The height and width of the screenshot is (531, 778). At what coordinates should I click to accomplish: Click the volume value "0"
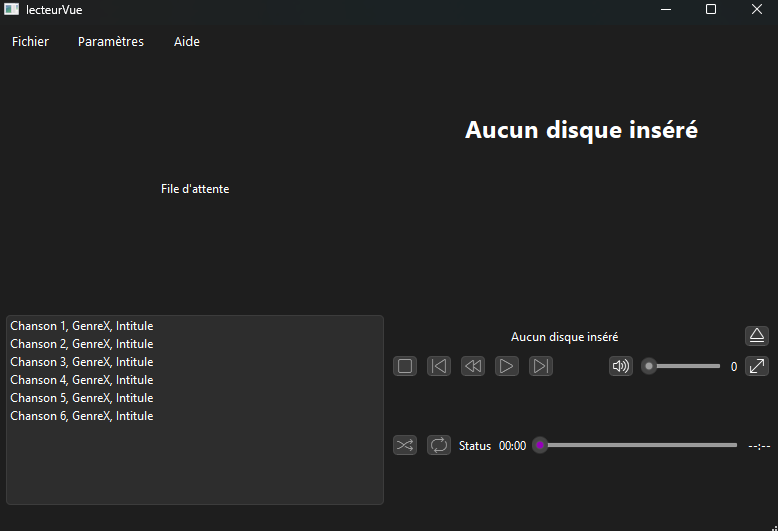(x=734, y=367)
